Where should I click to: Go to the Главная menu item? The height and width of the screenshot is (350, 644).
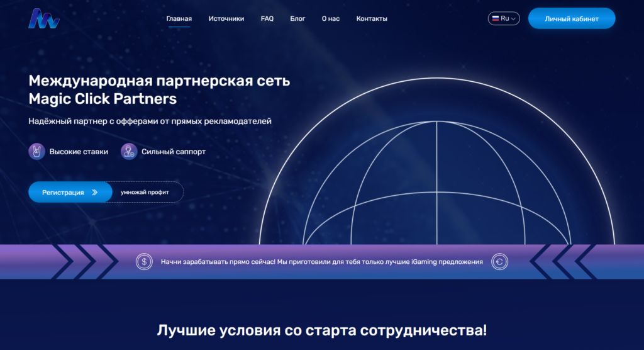tap(179, 18)
